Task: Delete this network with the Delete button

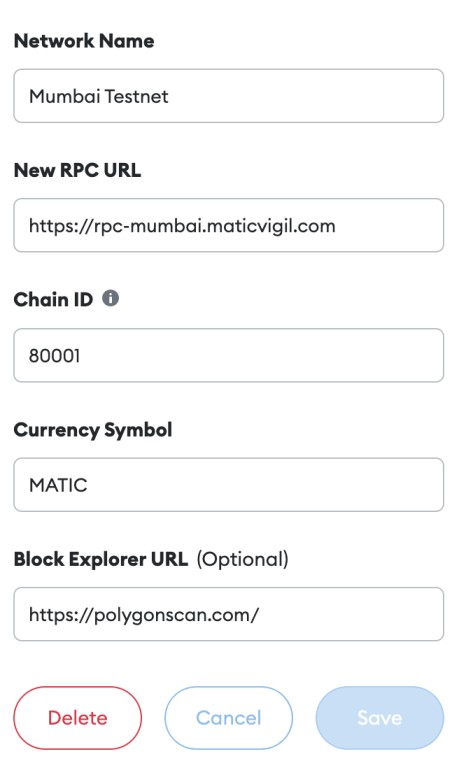Action: (x=78, y=718)
